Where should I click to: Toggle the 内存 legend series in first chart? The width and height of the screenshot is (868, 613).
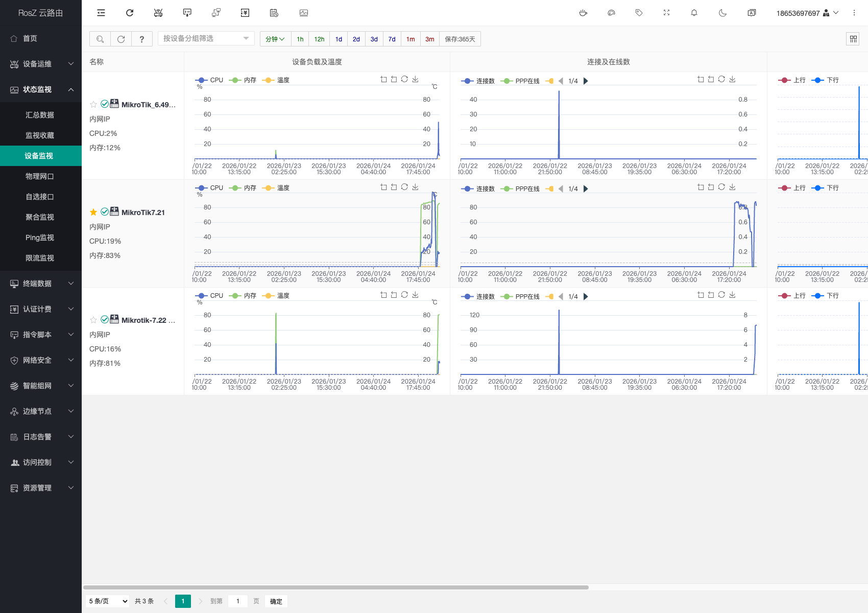tap(244, 80)
